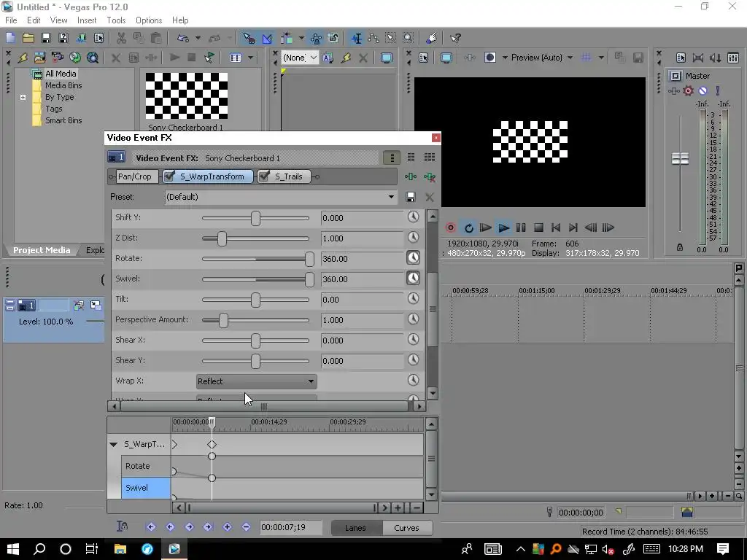Enable animation for the Z Dist parameter
The image size is (747, 560).
click(413, 238)
